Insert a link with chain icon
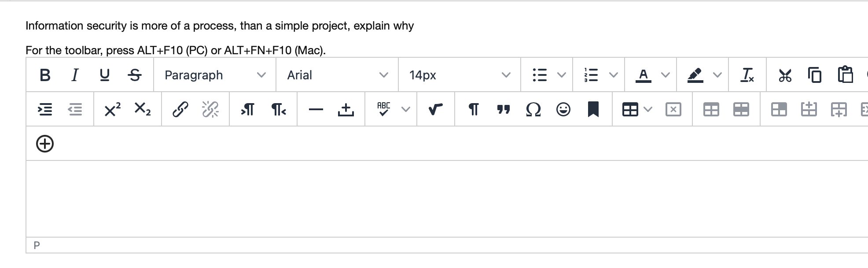The image size is (868, 268). (180, 109)
